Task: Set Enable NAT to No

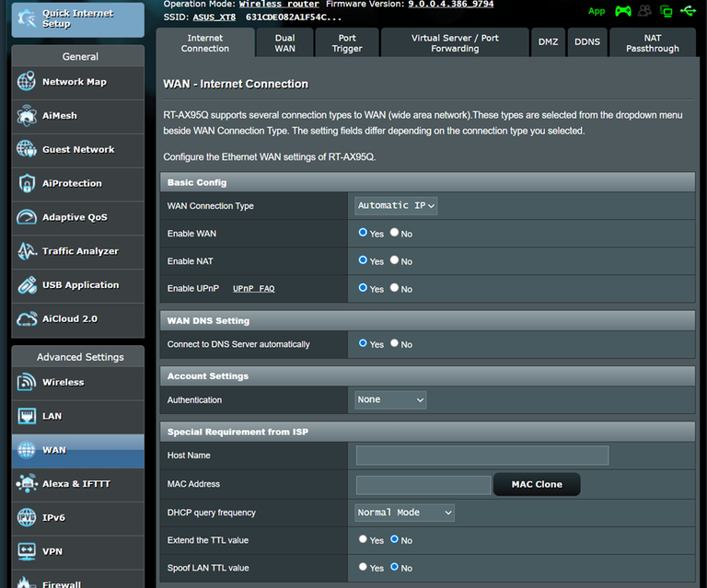Action: (394, 260)
